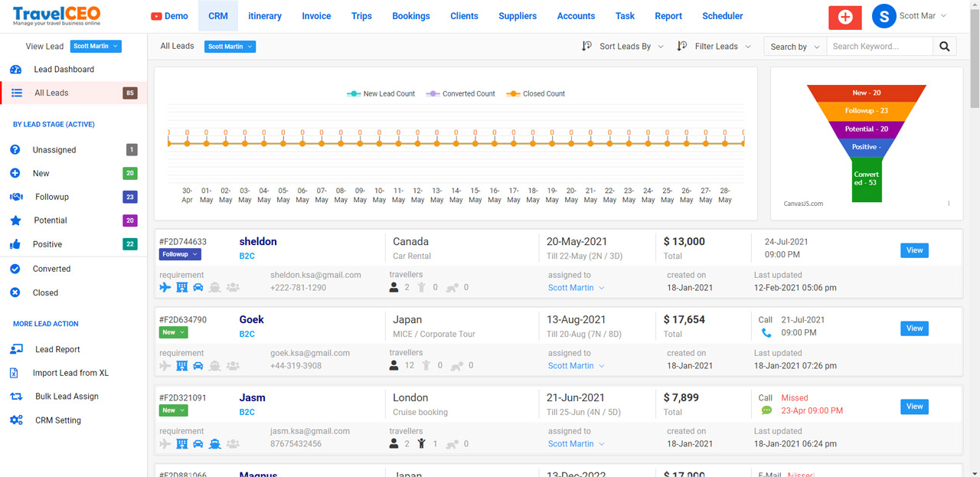This screenshot has width=980, height=477.
Task: Click the Positive thumbs-up icon
Action: (x=15, y=244)
